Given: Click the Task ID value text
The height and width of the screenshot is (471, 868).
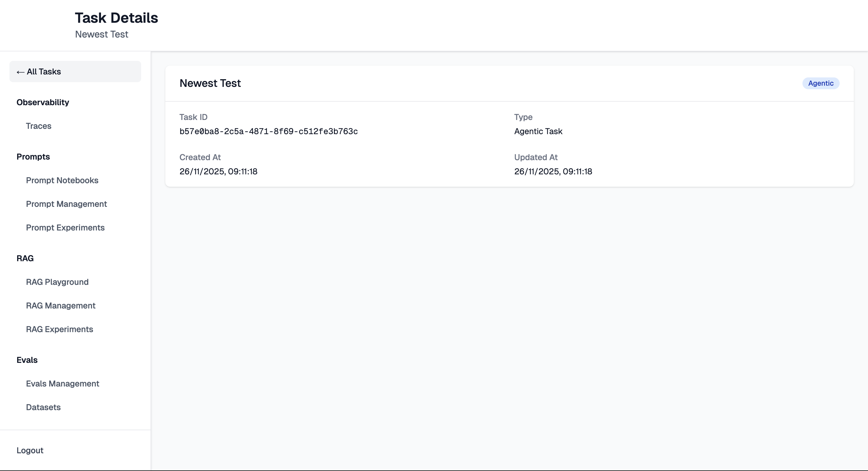Looking at the screenshot, I should [x=268, y=131].
